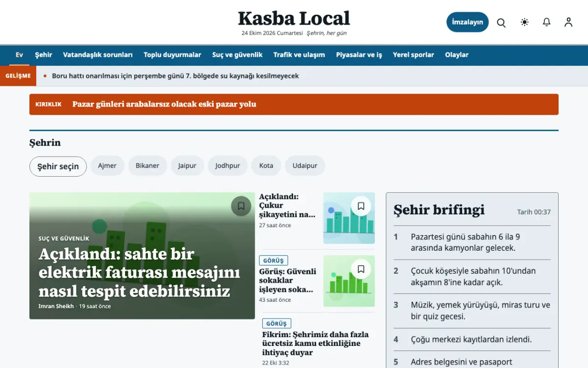The width and height of the screenshot is (588, 368).
Task: Open the Olaylar section
Action: tap(457, 55)
